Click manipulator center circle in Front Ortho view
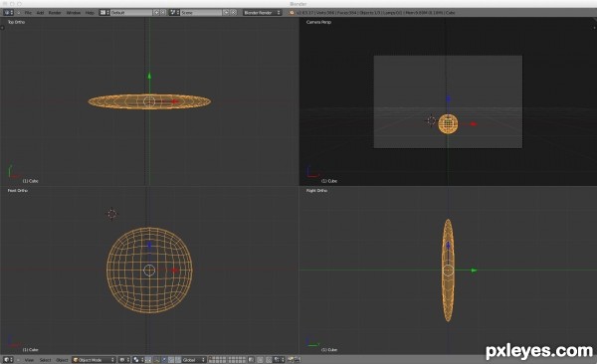This screenshot has height=364, width=597. pyautogui.click(x=149, y=271)
